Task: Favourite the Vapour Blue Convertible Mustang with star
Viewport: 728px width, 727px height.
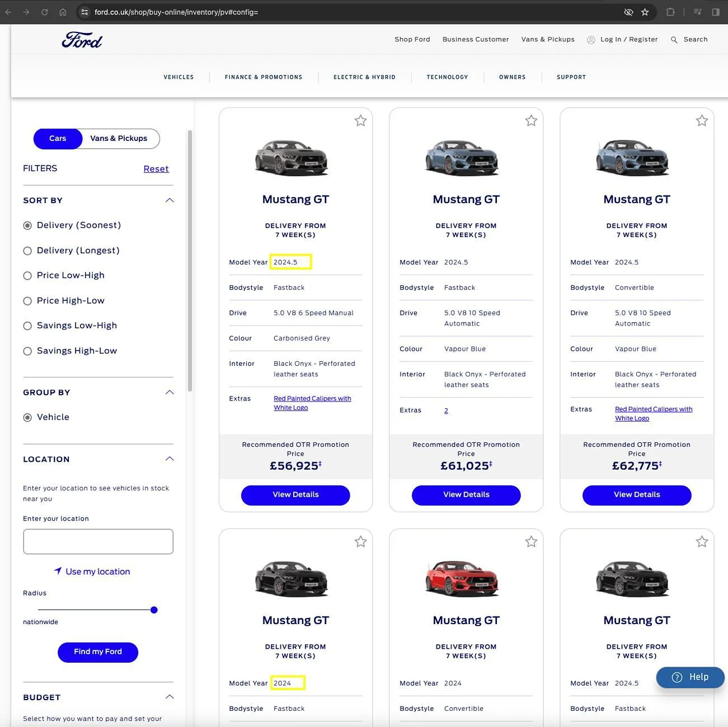Action: pyautogui.click(x=702, y=120)
